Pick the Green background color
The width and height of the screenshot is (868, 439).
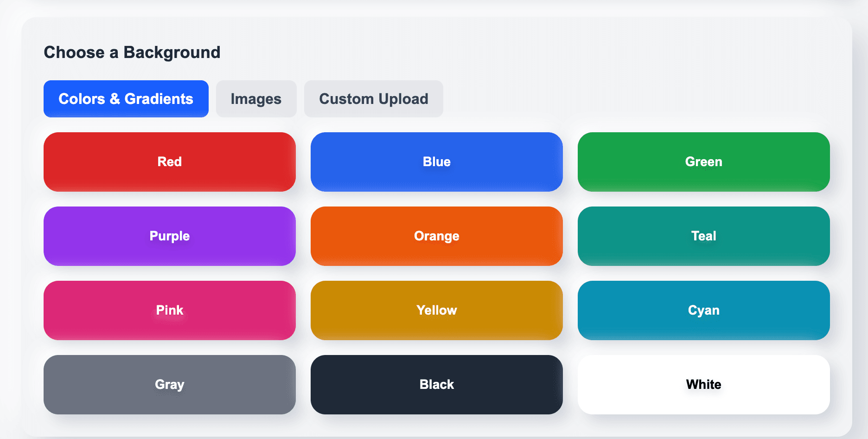click(x=703, y=161)
